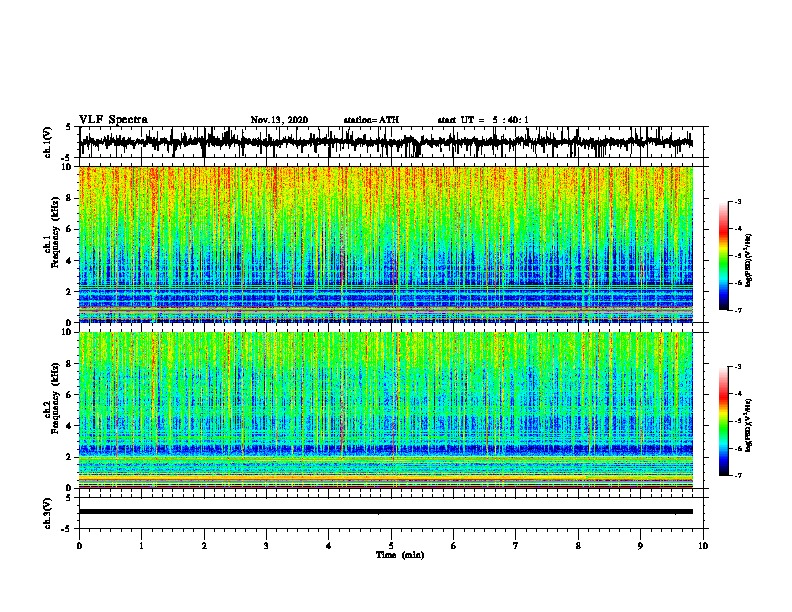
Task: Click time axis tick label "1"
Action: tap(141, 546)
